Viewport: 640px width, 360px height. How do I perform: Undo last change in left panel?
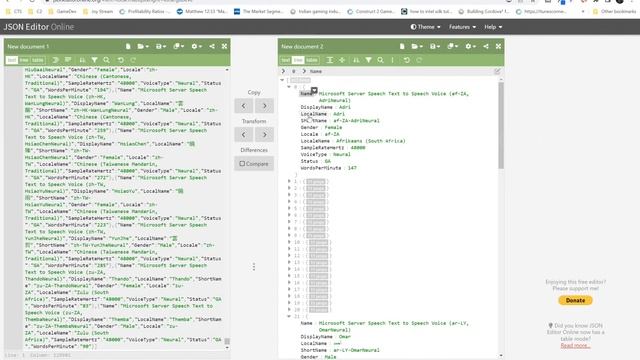(x=121, y=60)
